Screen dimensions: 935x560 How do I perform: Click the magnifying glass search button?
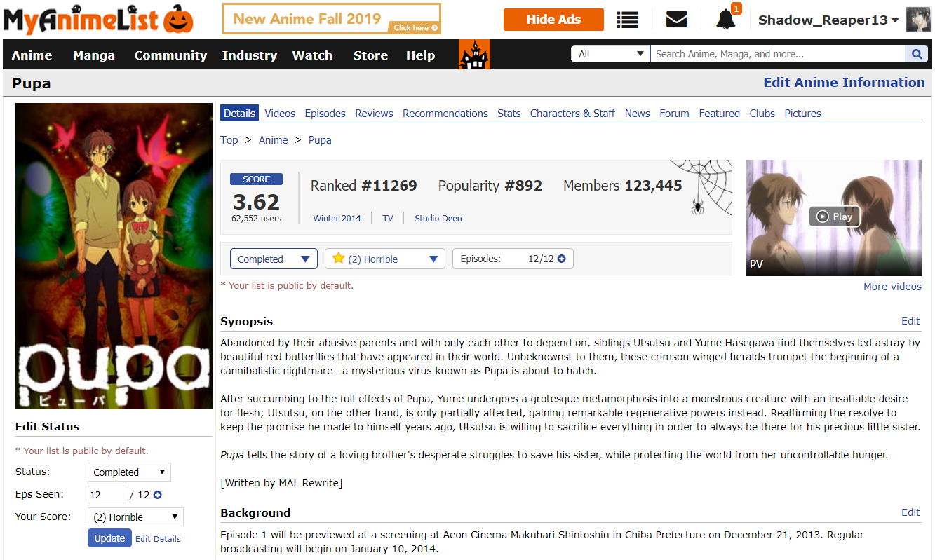pos(916,54)
